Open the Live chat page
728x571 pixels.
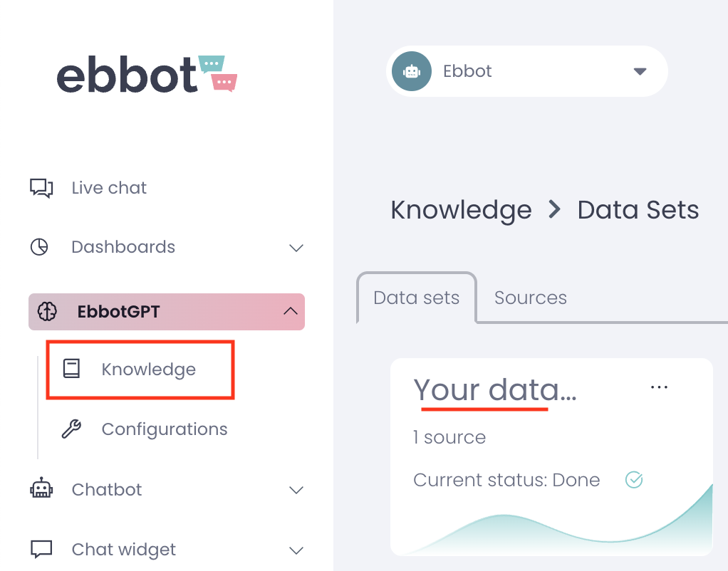coord(109,188)
